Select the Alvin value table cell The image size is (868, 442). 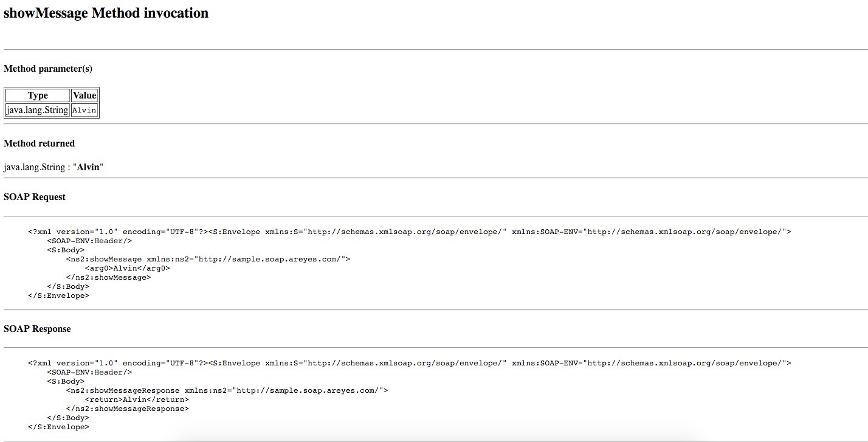click(x=84, y=110)
